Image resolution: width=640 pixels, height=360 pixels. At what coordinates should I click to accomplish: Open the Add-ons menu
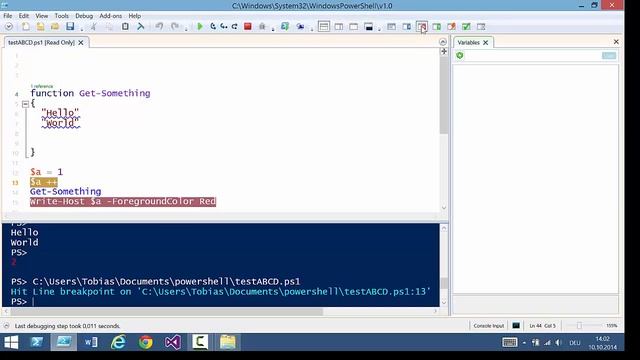pos(111,16)
